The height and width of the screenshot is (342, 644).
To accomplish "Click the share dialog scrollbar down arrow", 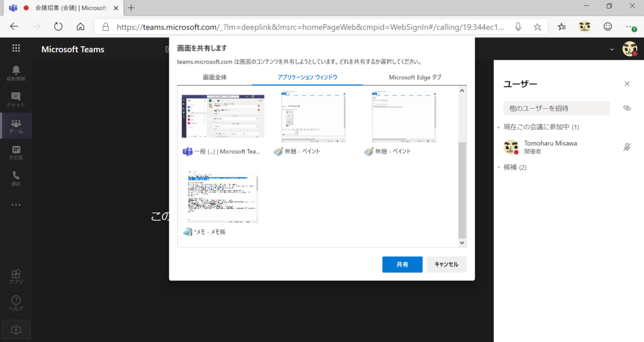I will [x=462, y=243].
